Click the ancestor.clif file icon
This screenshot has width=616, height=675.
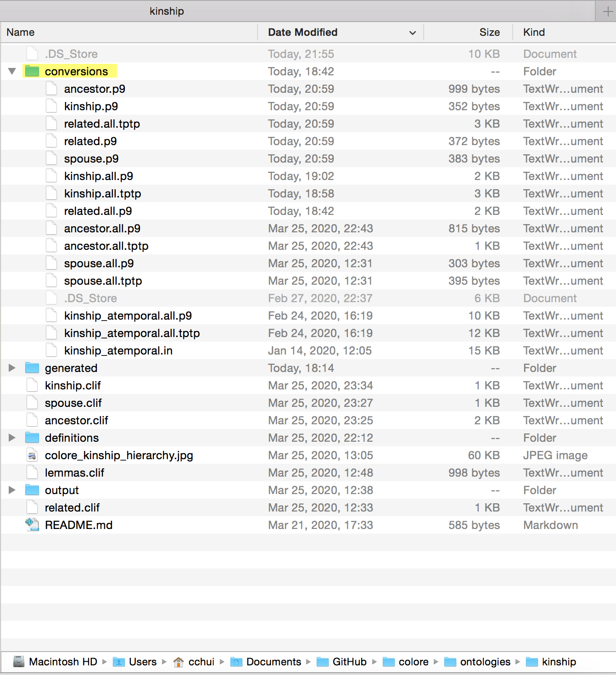point(32,420)
